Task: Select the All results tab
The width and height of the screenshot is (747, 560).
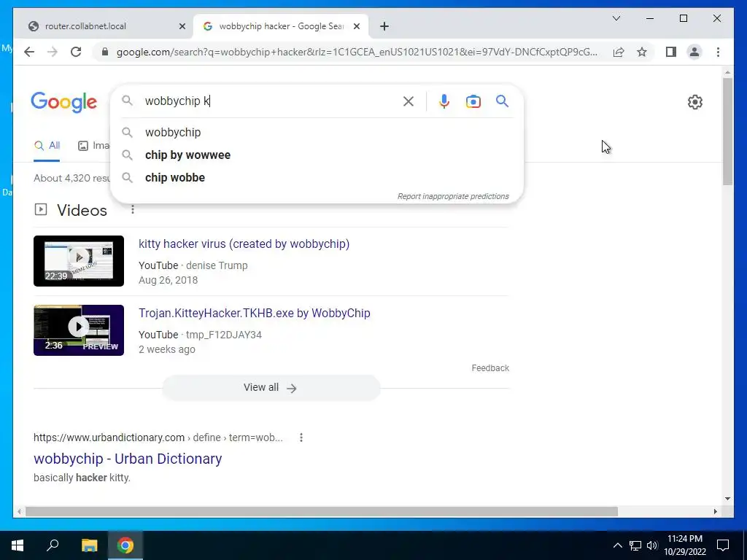Action: click(x=47, y=146)
